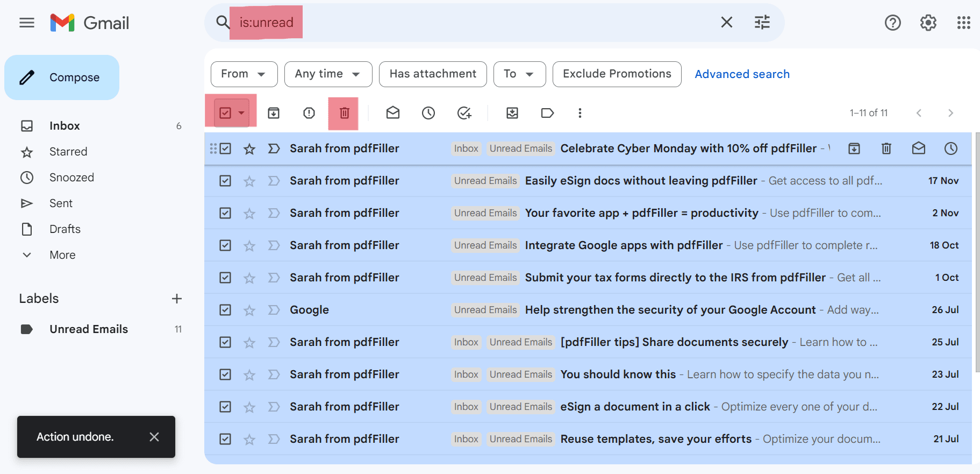Uncheck the Google email checkbox
The height and width of the screenshot is (474, 980).
click(225, 310)
